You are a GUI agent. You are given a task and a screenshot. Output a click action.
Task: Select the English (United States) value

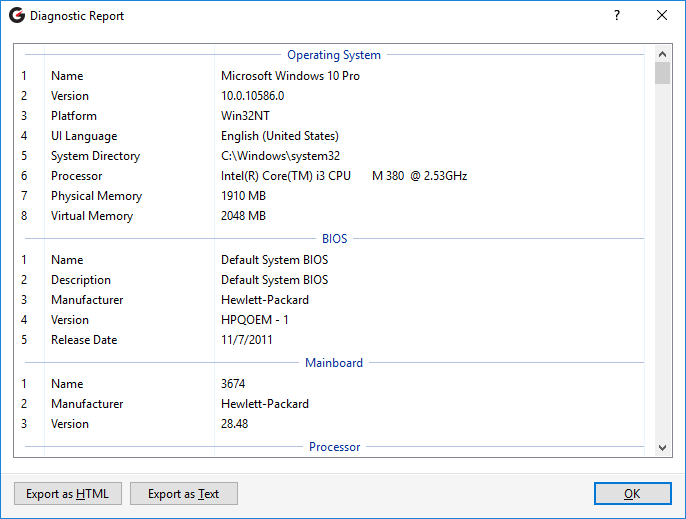pos(280,136)
